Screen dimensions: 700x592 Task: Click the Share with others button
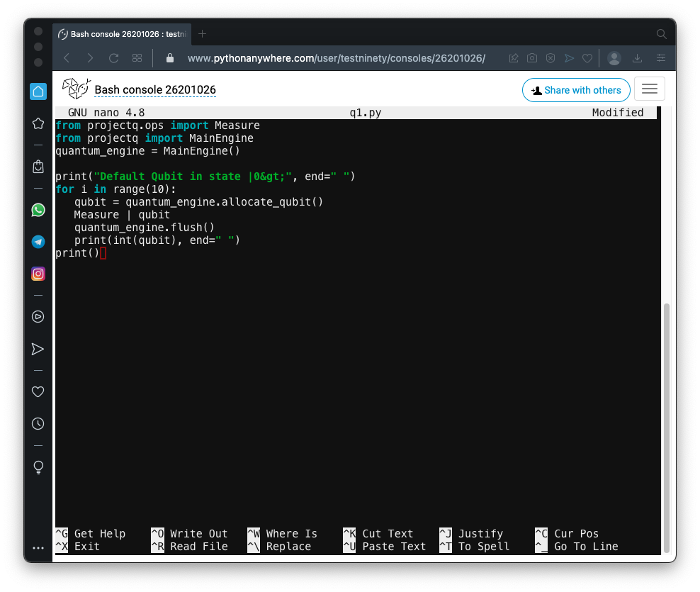(575, 90)
